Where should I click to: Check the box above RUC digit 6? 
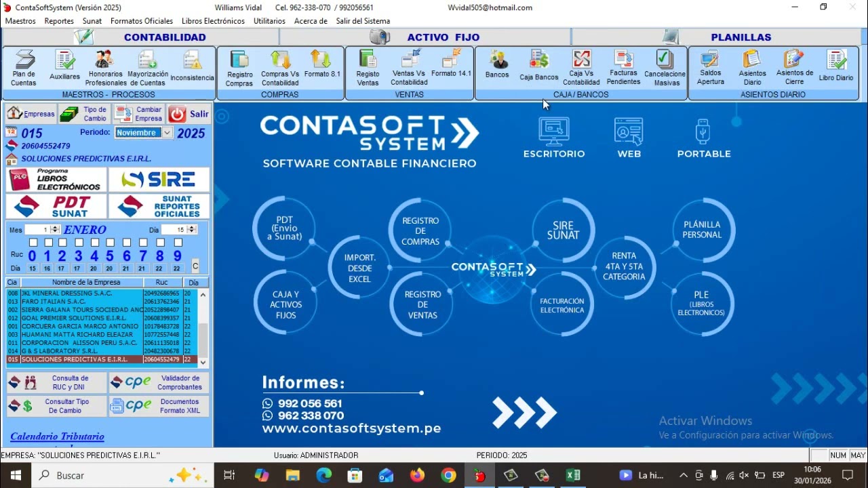(x=127, y=243)
